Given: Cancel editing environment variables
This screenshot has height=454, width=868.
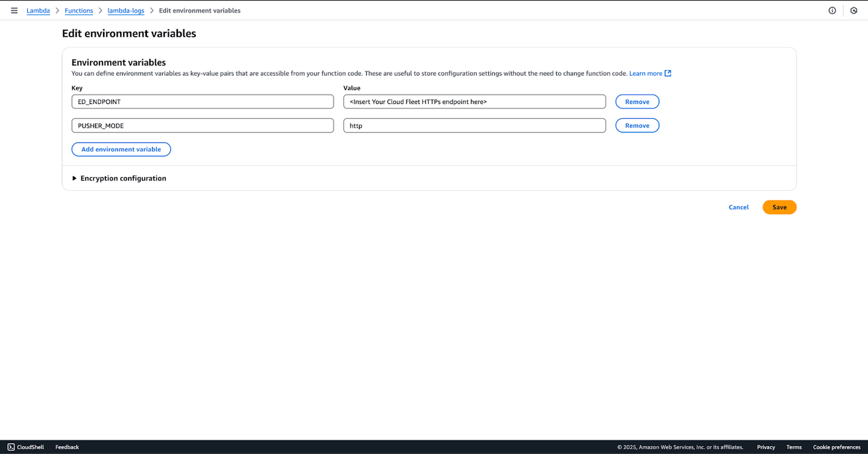Looking at the screenshot, I should tap(738, 207).
